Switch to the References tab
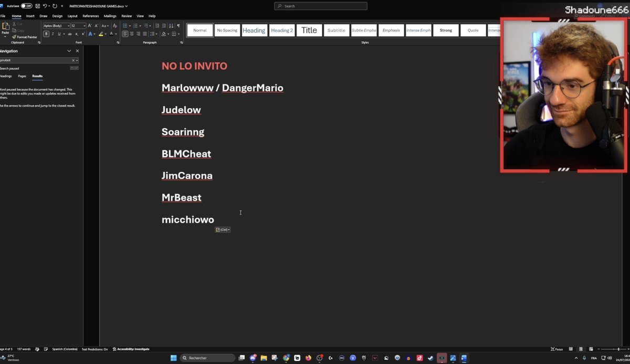Viewport: 630px width, 364px height. pyautogui.click(x=91, y=16)
